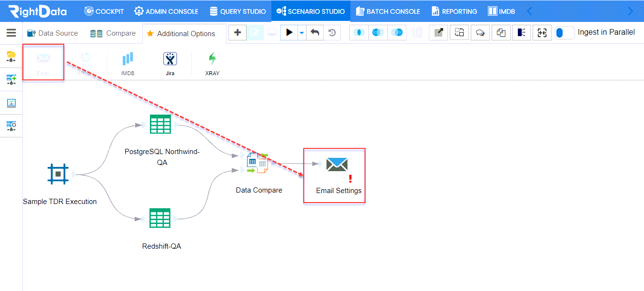Click the undo arrow toolbar button
Viewport: 644px width, 291px height.
tap(315, 32)
